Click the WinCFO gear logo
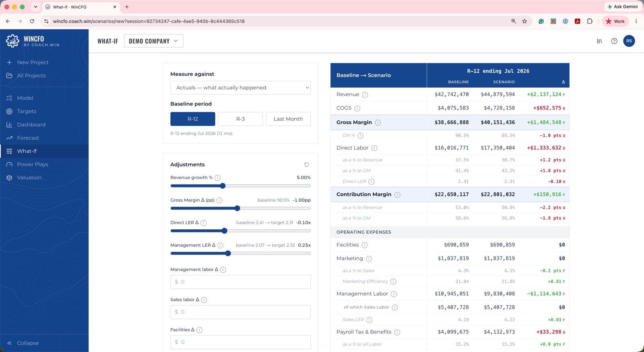Screen dimensions: 644x352 coord(12,41)
